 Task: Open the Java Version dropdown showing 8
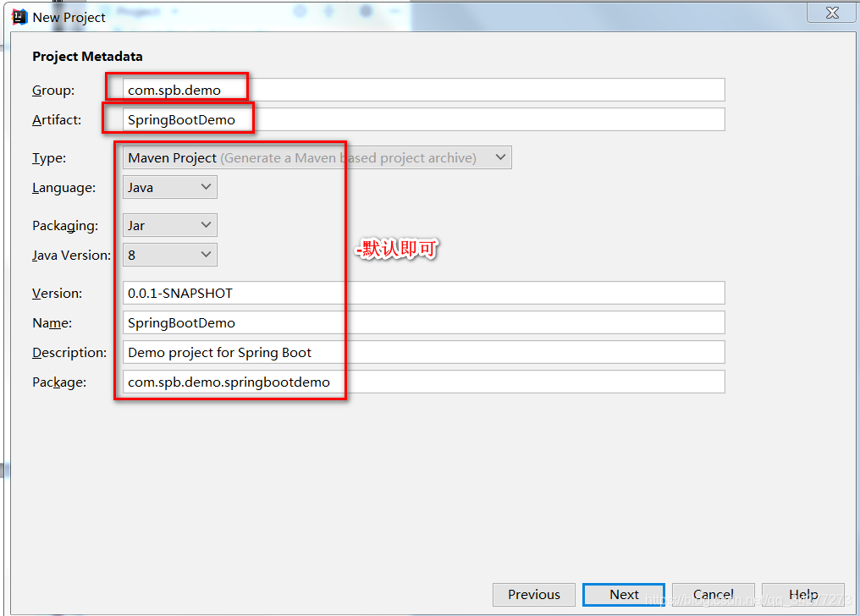click(x=170, y=255)
